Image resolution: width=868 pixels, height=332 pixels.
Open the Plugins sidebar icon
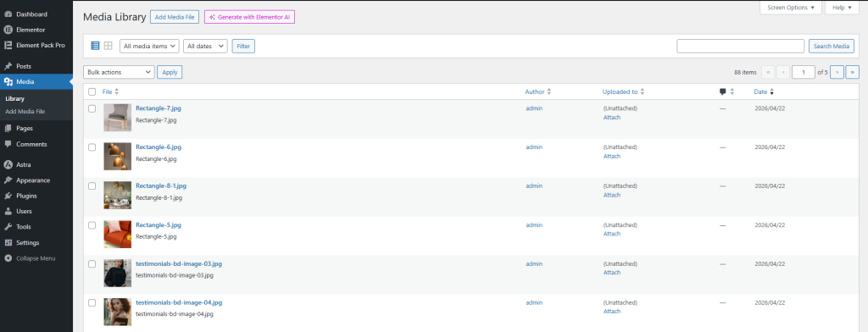coord(8,196)
